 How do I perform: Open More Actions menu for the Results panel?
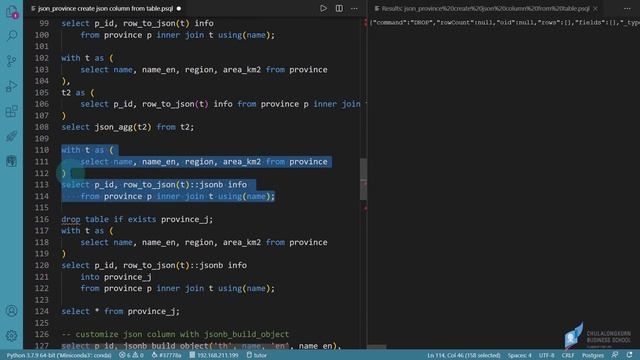627,8
